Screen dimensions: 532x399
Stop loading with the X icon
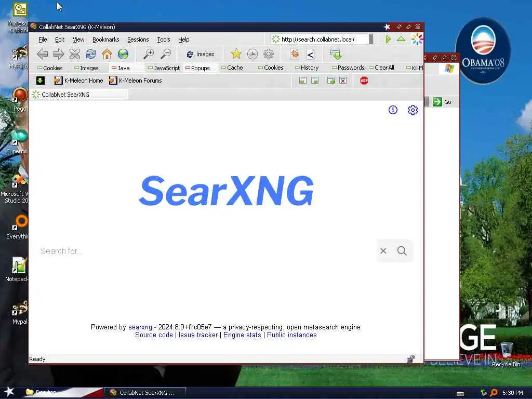tap(75, 54)
